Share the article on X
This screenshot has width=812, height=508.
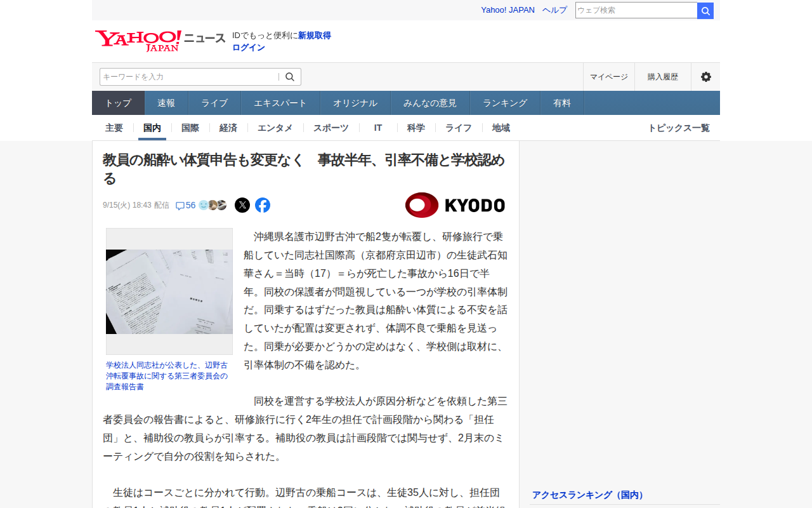coord(242,205)
